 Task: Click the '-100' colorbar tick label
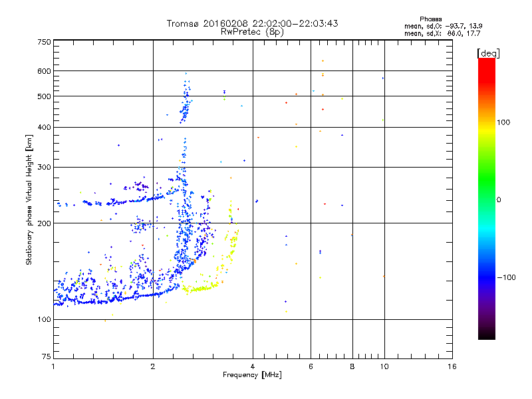click(506, 277)
